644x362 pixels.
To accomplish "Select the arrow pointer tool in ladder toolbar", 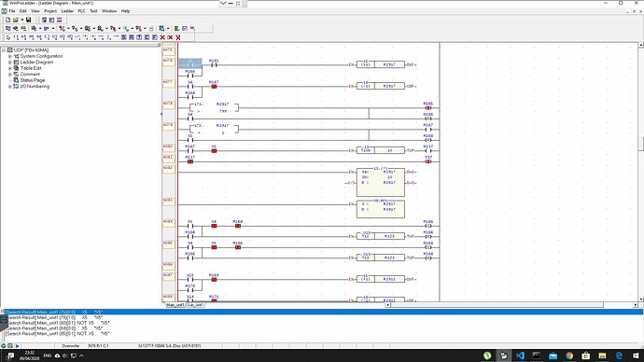I will [x=8, y=37].
